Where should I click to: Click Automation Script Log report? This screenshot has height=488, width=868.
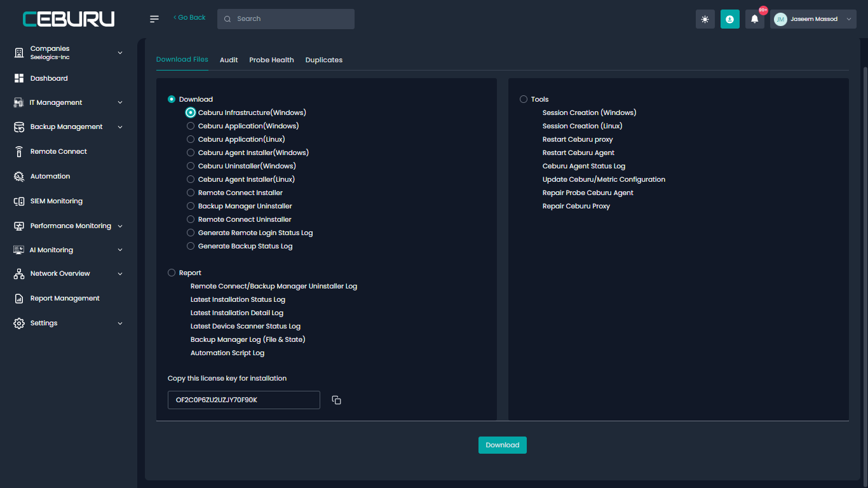pyautogui.click(x=227, y=353)
